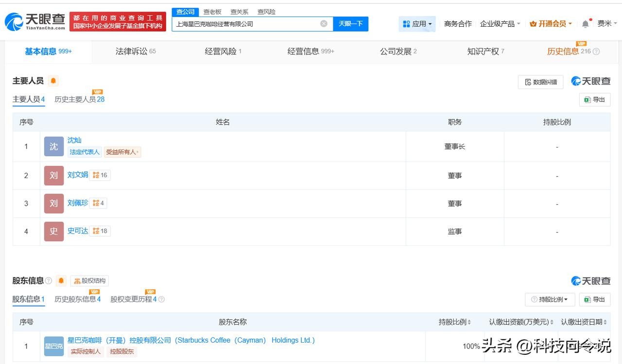622x364 pixels.
Task: Open Starbucks Coffee (Cayman) Holdings shareholder link
Action: tap(191, 340)
